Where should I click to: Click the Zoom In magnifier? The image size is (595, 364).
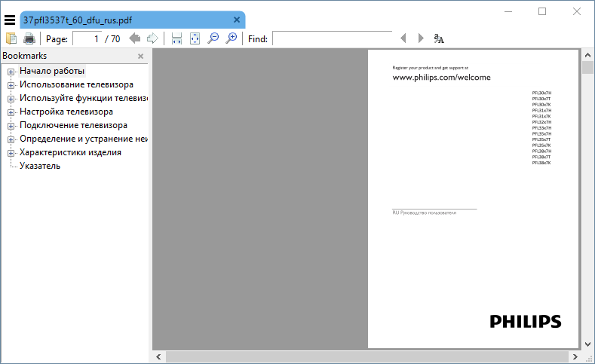[x=231, y=38]
